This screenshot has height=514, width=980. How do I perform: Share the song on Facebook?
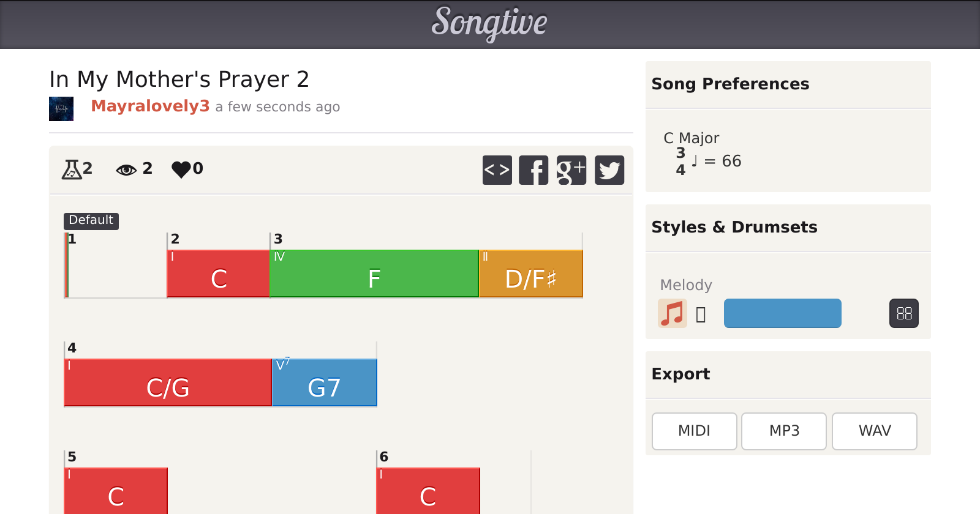(x=533, y=170)
